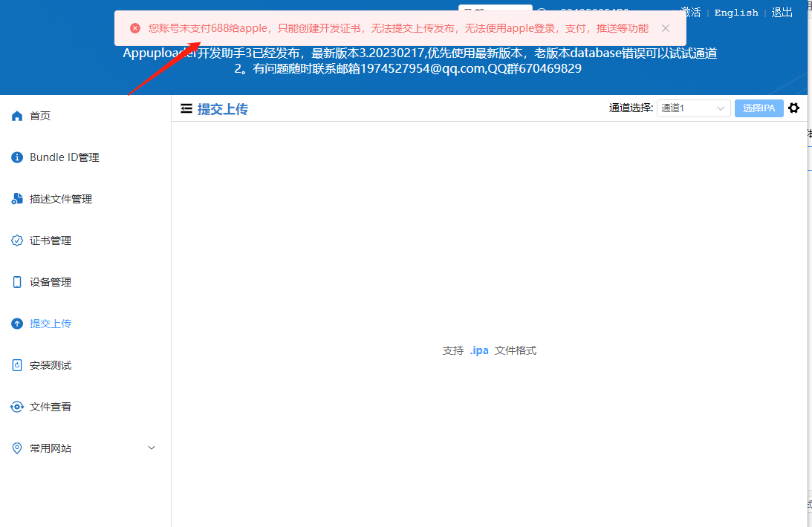Click the 提交上传 upload arrow icon
812x527 pixels.
[17, 324]
